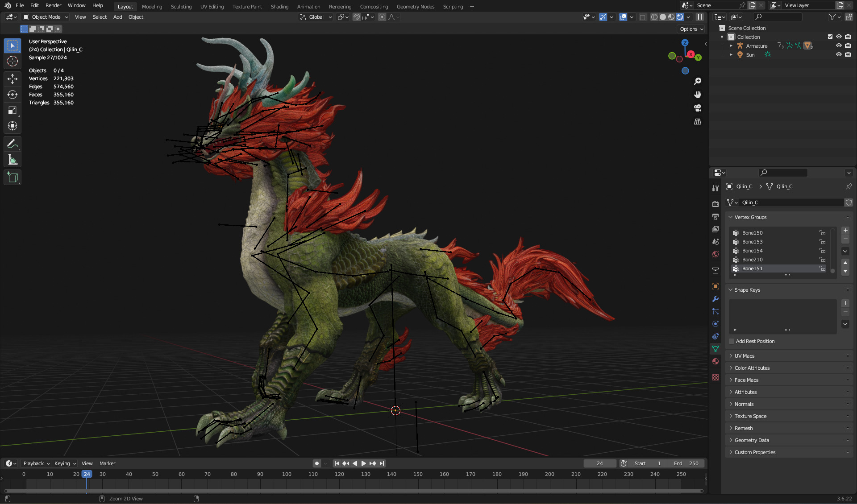The width and height of the screenshot is (857, 504).
Task: Select the Select Box tool
Action: pos(12,45)
